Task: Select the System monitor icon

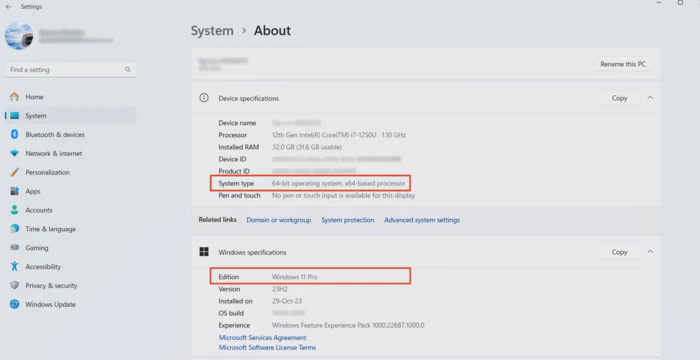Action: [14, 116]
